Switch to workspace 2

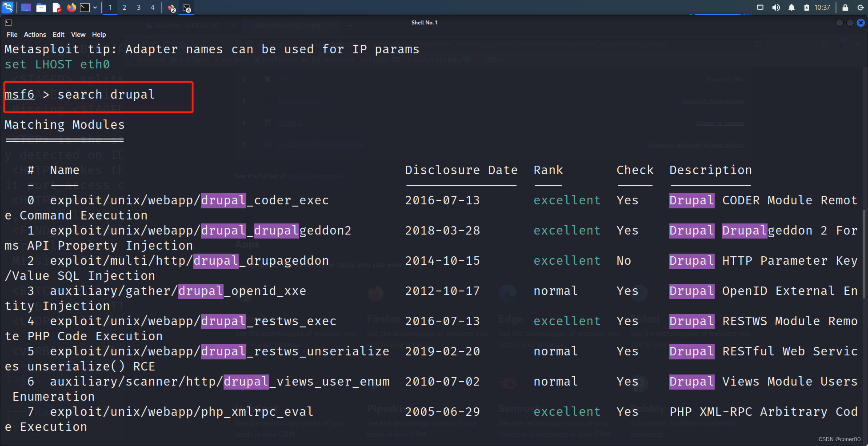pos(124,8)
